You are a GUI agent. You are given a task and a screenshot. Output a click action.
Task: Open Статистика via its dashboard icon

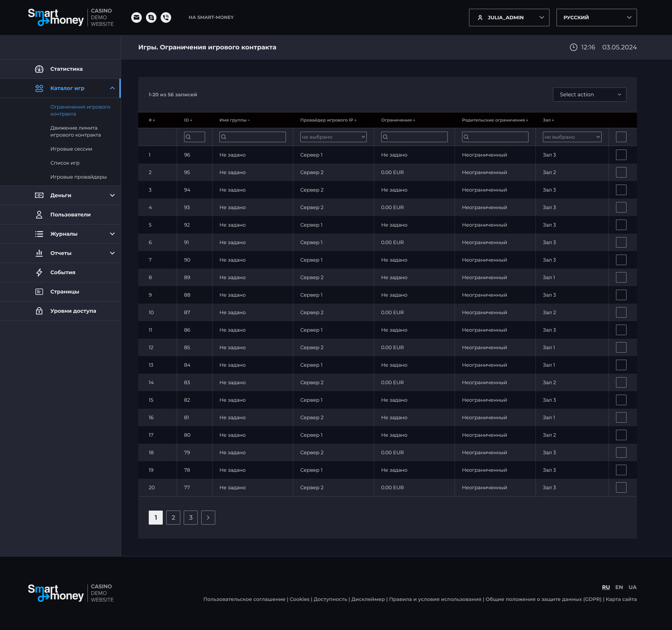coord(39,69)
